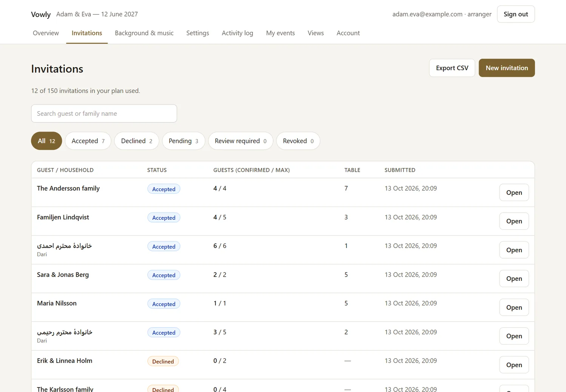Export invitations as CSV
Image resolution: width=566 pixels, height=392 pixels.
[x=452, y=68]
